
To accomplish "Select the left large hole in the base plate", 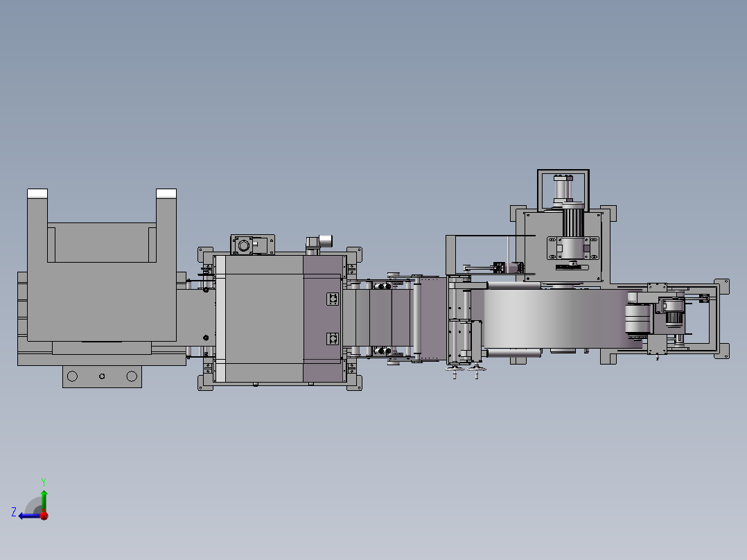I will coord(72,376).
